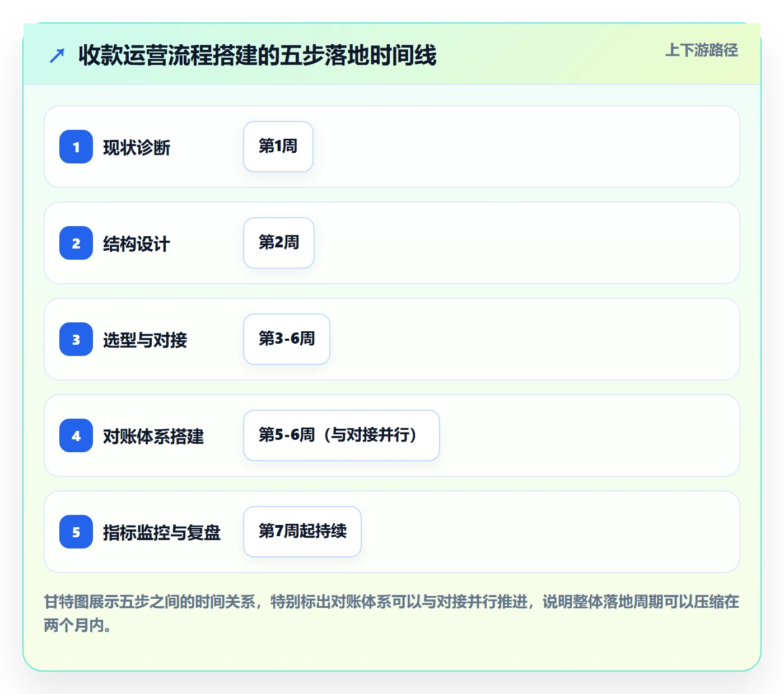Select the 第7周起持续 time chip
The width and height of the screenshot is (784, 694).
pyautogui.click(x=302, y=532)
